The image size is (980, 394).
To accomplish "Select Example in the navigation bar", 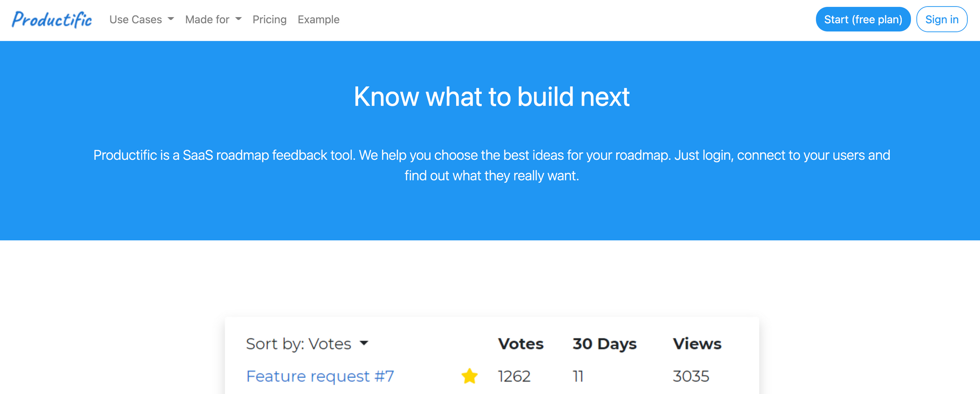I will [x=318, y=20].
